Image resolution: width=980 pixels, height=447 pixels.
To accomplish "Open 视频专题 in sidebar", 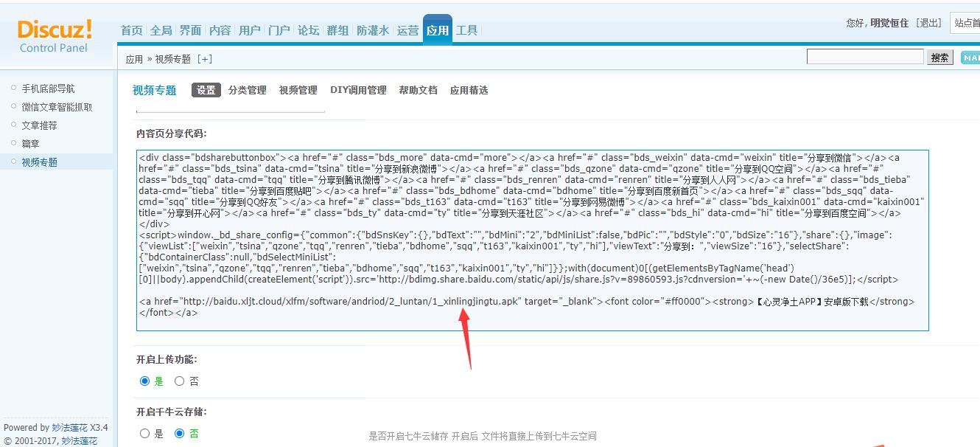I will (x=39, y=162).
